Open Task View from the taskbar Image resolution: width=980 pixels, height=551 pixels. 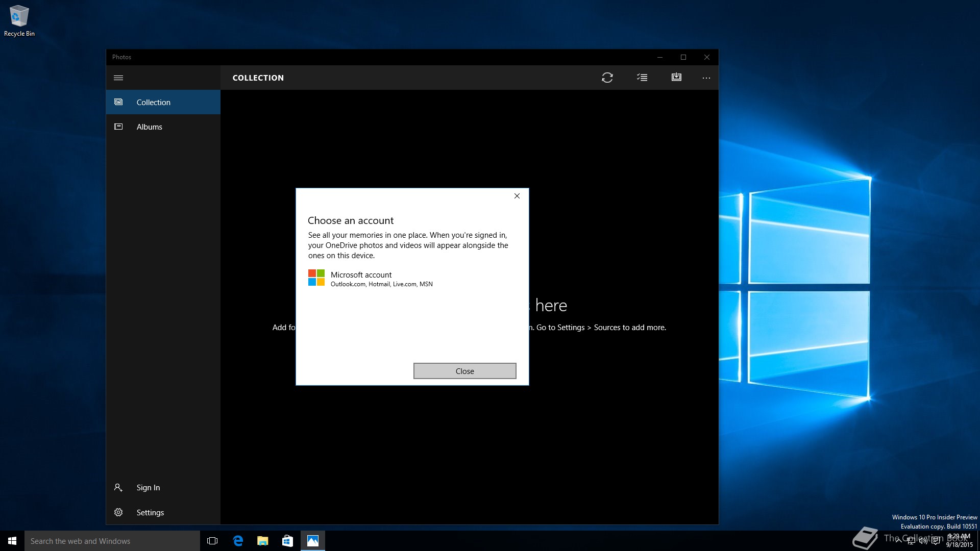tap(212, 541)
